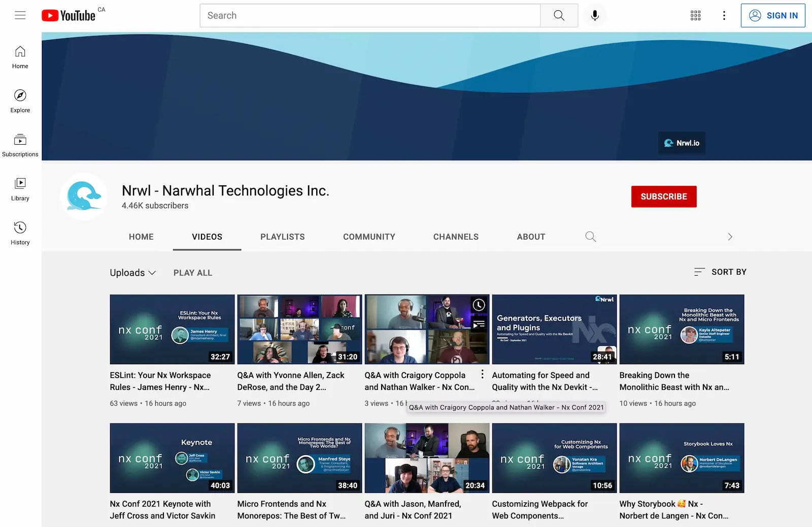This screenshot has height=527, width=812.
Task: Open the channel search magnifier
Action: tap(590, 237)
